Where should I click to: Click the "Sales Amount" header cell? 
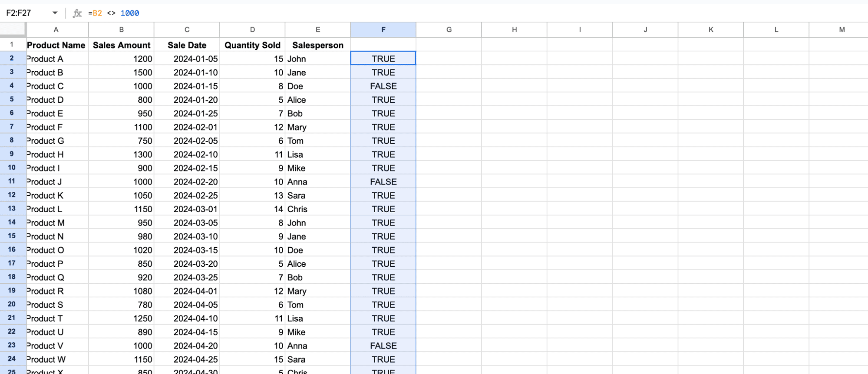(x=122, y=45)
